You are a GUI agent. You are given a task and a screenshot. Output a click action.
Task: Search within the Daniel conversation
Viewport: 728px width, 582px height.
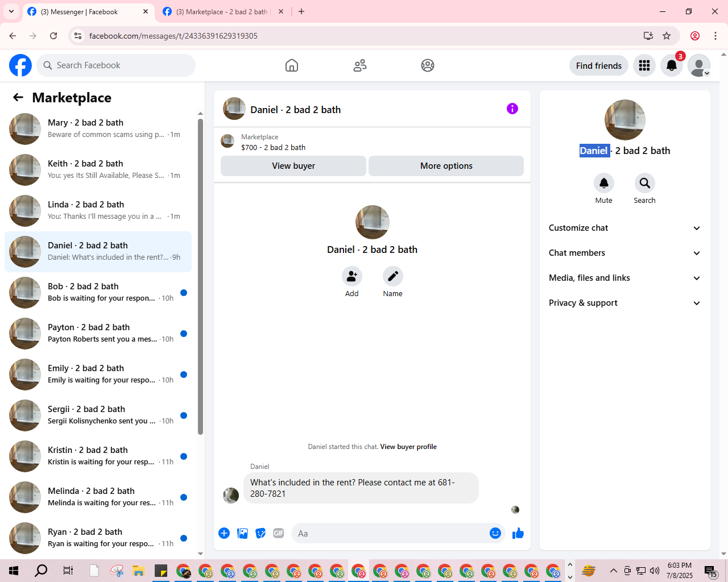point(644,183)
